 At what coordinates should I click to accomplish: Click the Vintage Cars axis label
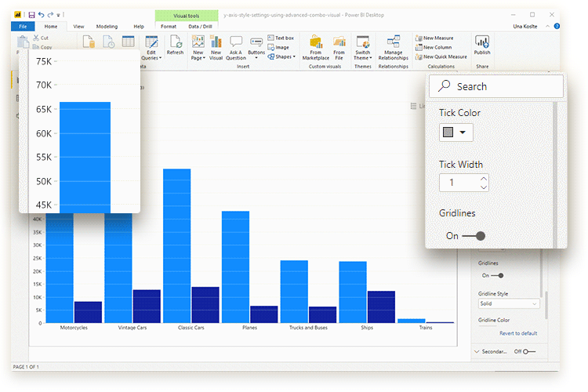click(x=132, y=328)
